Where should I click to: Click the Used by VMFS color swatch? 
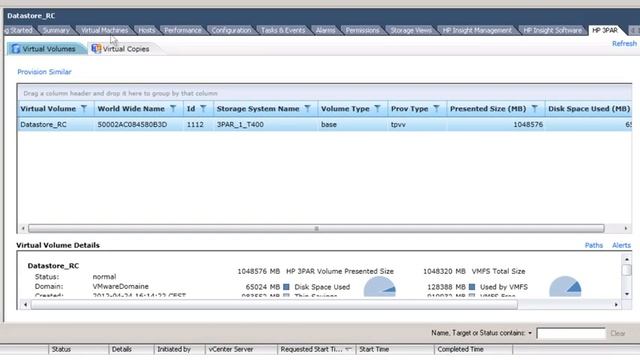tap(472, 287)
